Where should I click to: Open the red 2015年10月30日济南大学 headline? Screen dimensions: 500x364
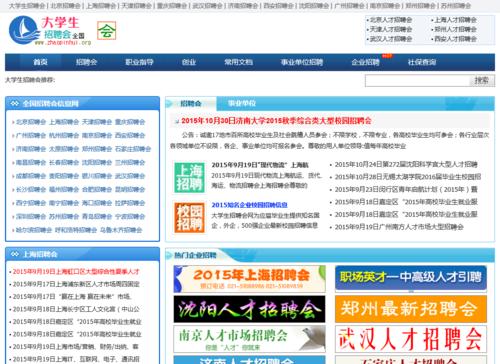(276, 121)
